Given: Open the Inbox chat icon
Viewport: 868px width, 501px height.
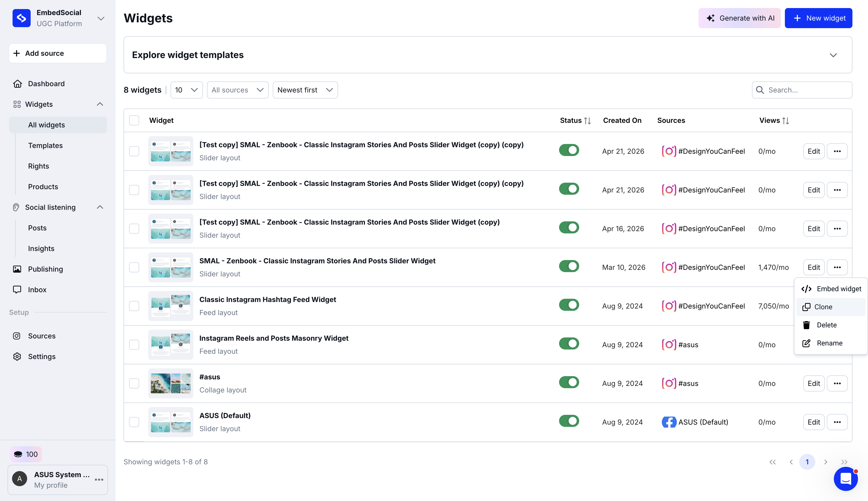Looking at the screenshot, I should [17, 289].
